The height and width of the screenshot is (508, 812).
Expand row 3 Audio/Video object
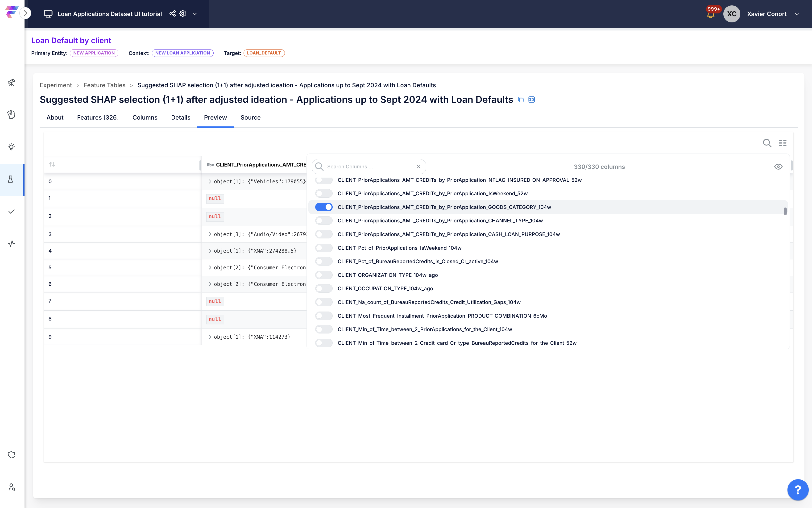(210, 234)
